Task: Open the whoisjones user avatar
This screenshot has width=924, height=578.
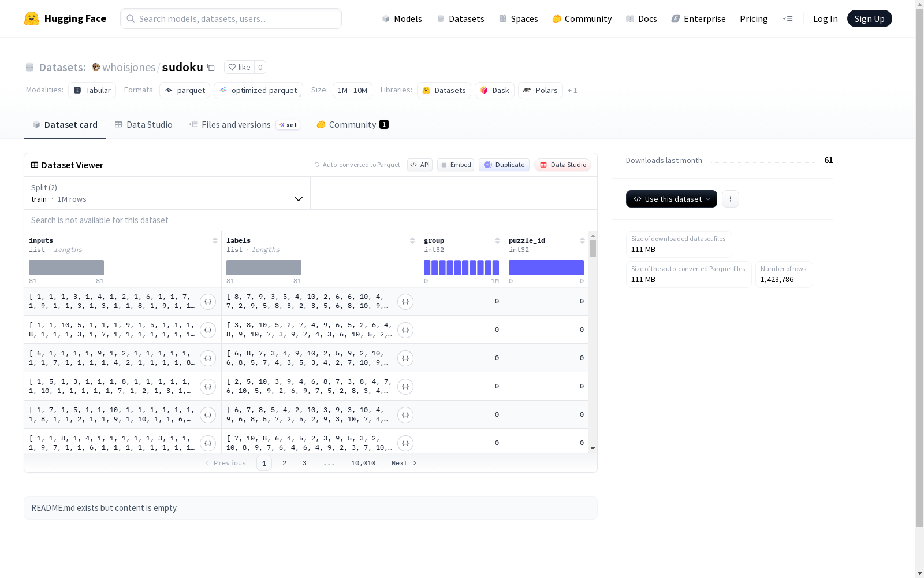Action: (x=96, y=67)
